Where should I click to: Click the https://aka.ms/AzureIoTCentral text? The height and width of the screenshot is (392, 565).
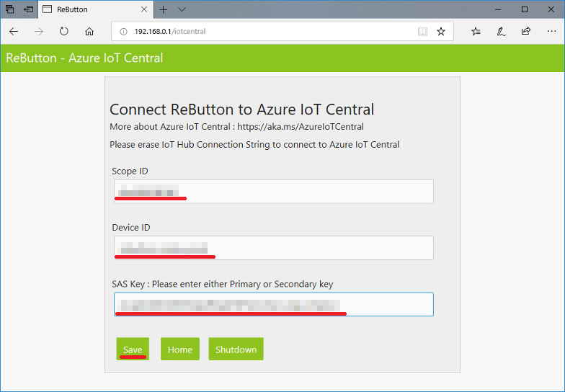(301, 127)
